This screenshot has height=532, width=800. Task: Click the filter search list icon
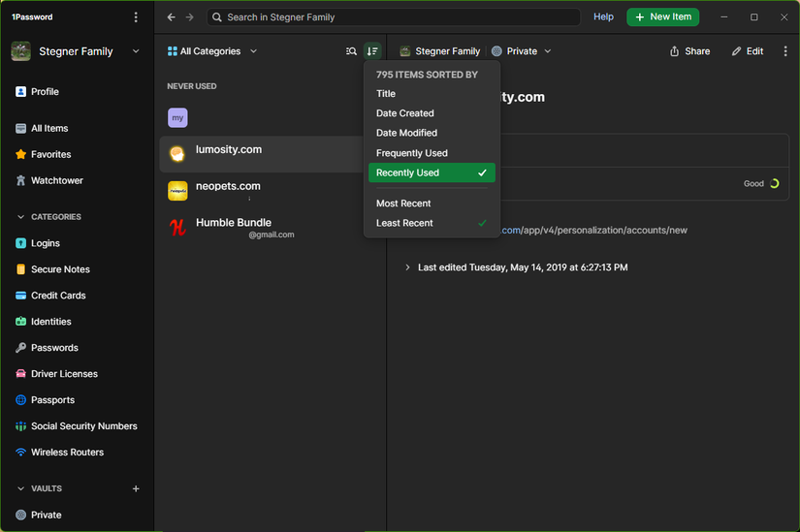click(x=351, y=51)
